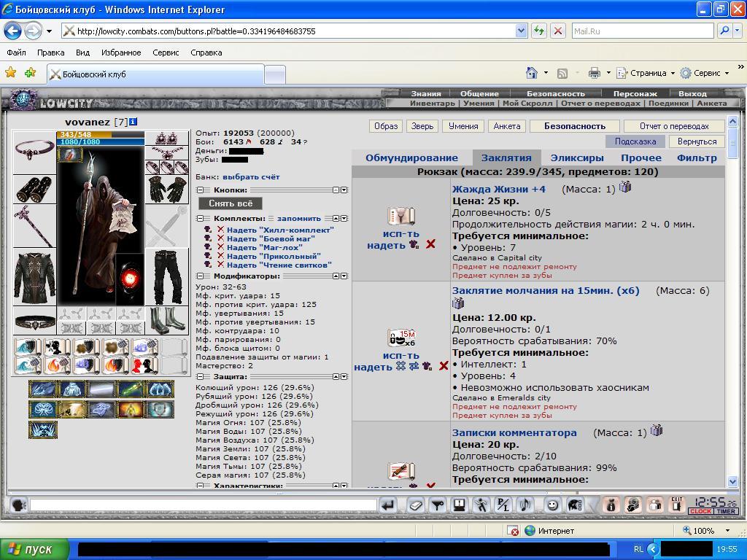Screen dimensions: 747x560
Task: Click the equipped black gloves slot
Action: (x=167, y=190)
